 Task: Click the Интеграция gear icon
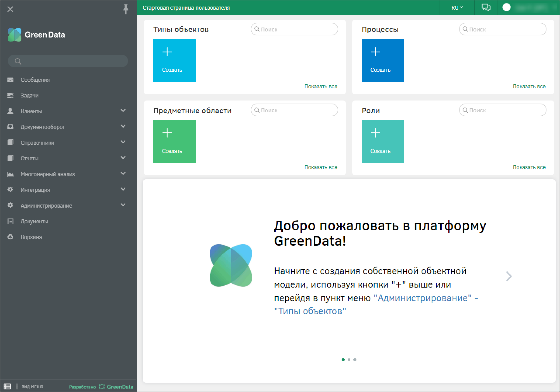pos(10,189)
